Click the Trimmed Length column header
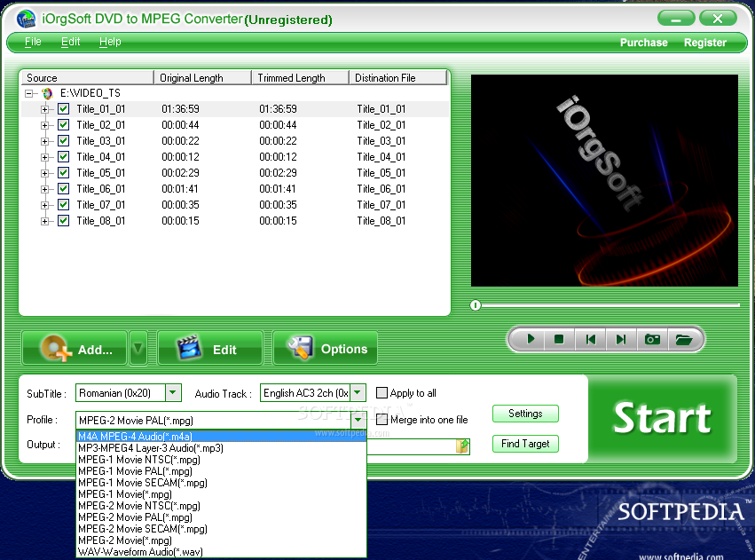755x560 pixels. 301,77
